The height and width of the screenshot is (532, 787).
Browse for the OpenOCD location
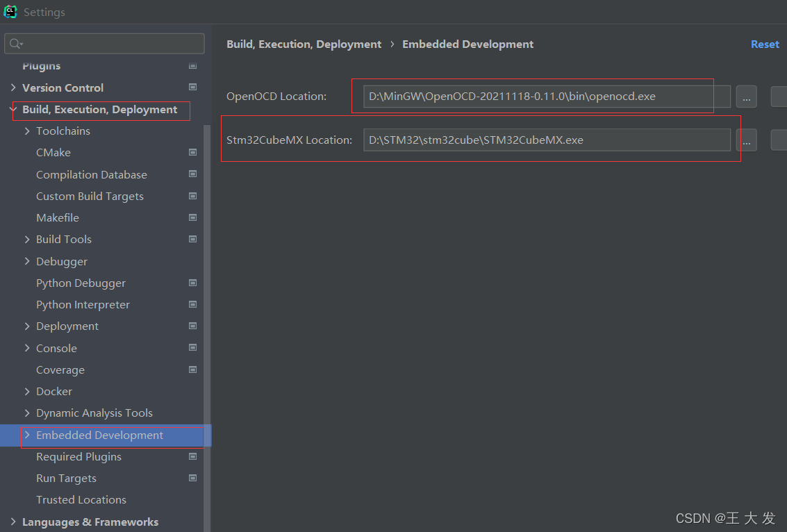click(746, 97)
